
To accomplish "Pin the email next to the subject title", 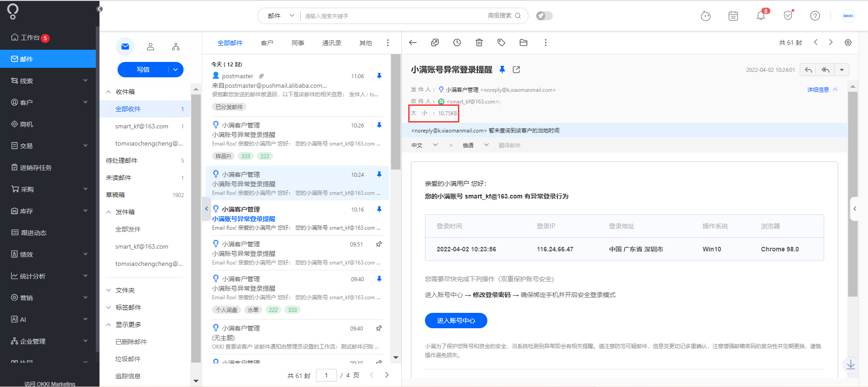I will click(502, 70).
